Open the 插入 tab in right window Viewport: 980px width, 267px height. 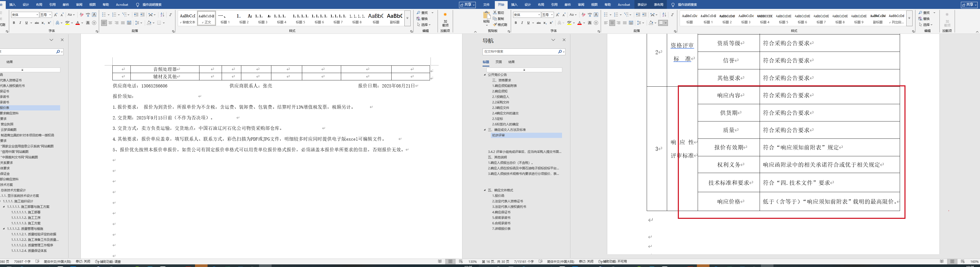click(514, 4)
